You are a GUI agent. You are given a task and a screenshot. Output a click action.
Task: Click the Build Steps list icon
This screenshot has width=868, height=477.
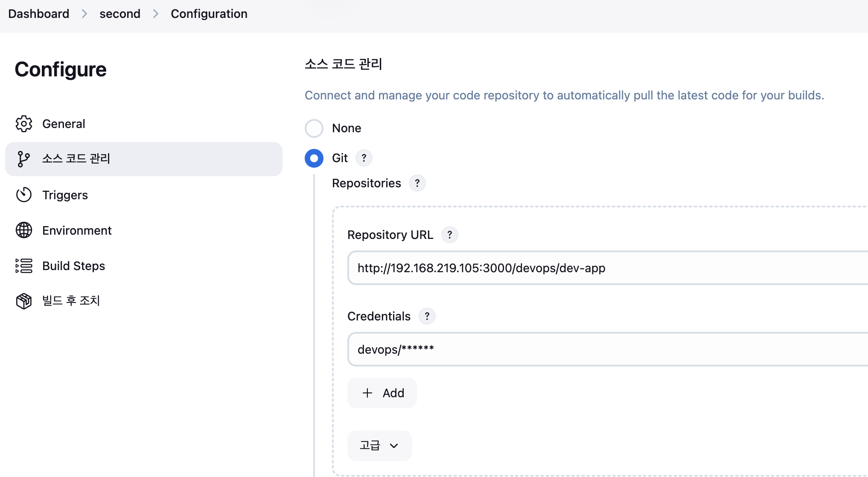[24, 266]
